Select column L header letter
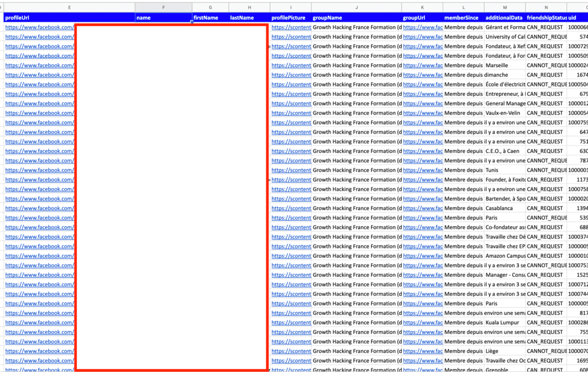Image resolution: width=588 pixels, height=372 pixels. (463, 8)
